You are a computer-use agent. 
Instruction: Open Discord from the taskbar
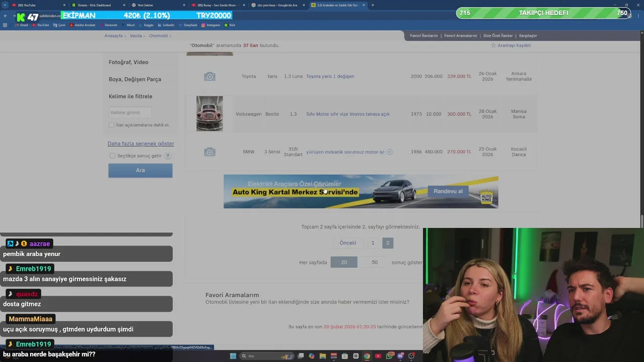coord(400,356)
